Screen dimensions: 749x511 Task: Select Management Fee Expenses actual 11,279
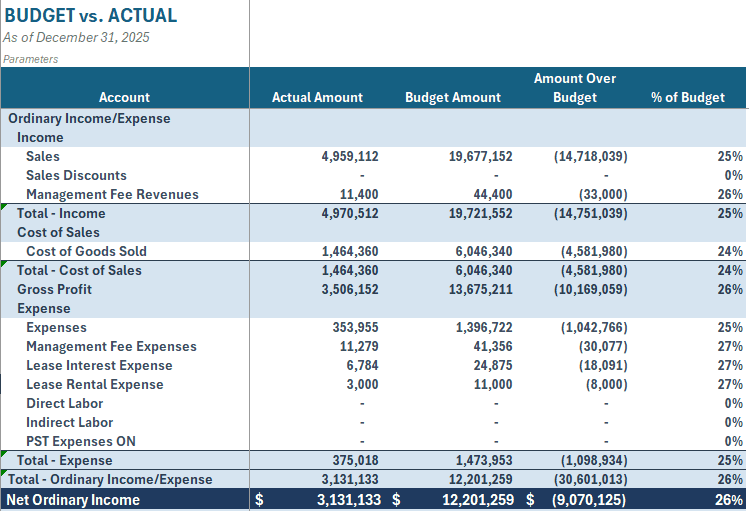[x=359, y=346]
